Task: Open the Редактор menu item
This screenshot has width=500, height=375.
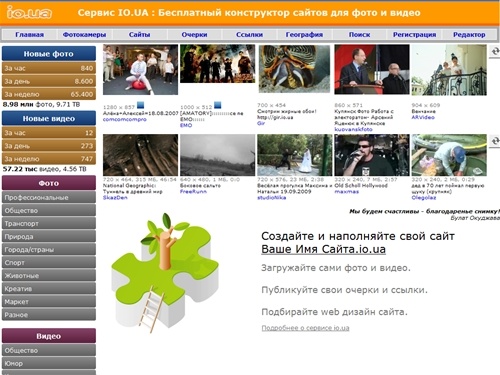Action: pos(469,35)
